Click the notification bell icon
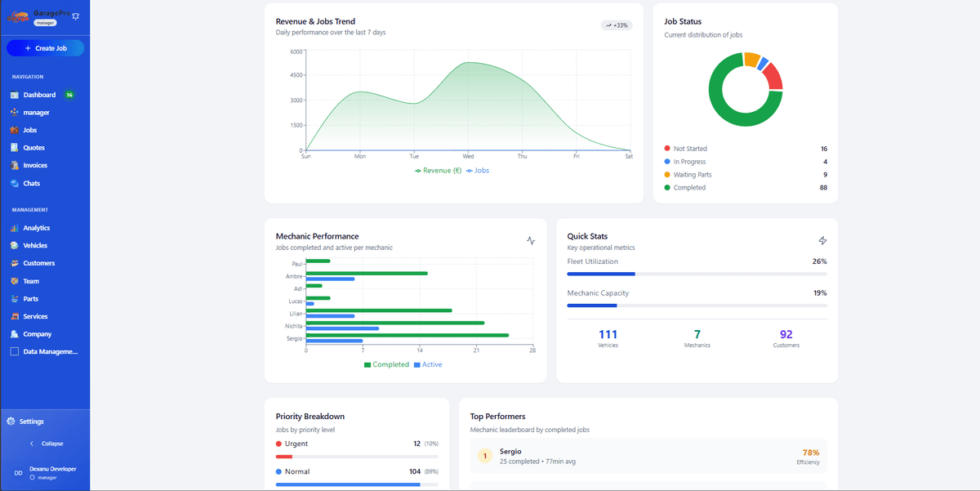This screenshot has height=491, width=980. (76, 16)
